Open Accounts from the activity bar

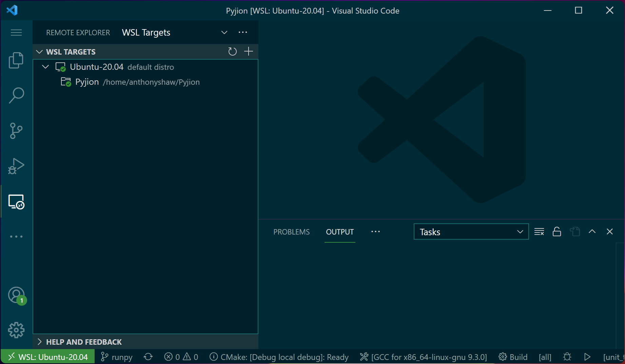click(x=16, y=295)
